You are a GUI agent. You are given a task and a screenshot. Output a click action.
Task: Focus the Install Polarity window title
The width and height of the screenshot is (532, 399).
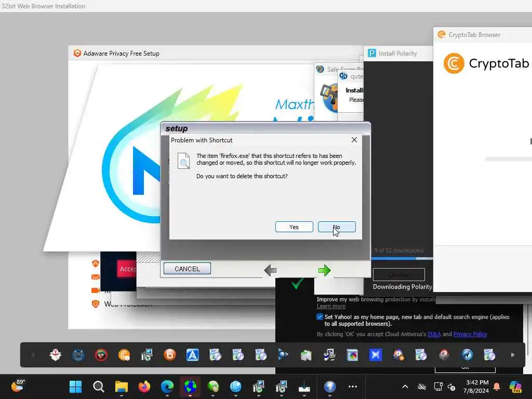point(397,54)
